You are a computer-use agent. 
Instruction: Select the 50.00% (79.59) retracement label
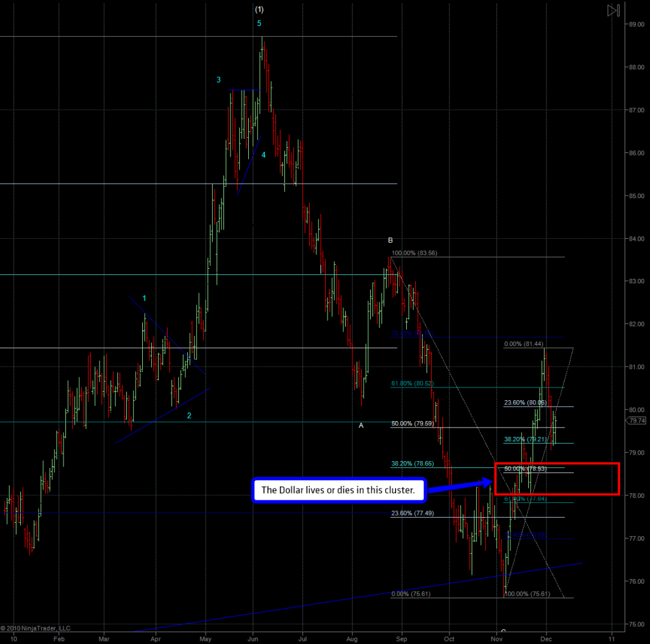pyautogui.click(x=411, y=424)
